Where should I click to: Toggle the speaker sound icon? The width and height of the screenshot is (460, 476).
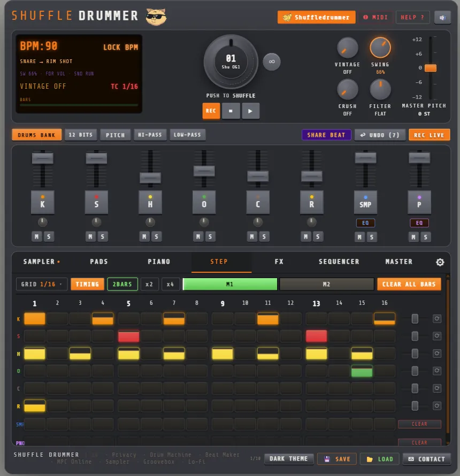(x=442, y=18)
